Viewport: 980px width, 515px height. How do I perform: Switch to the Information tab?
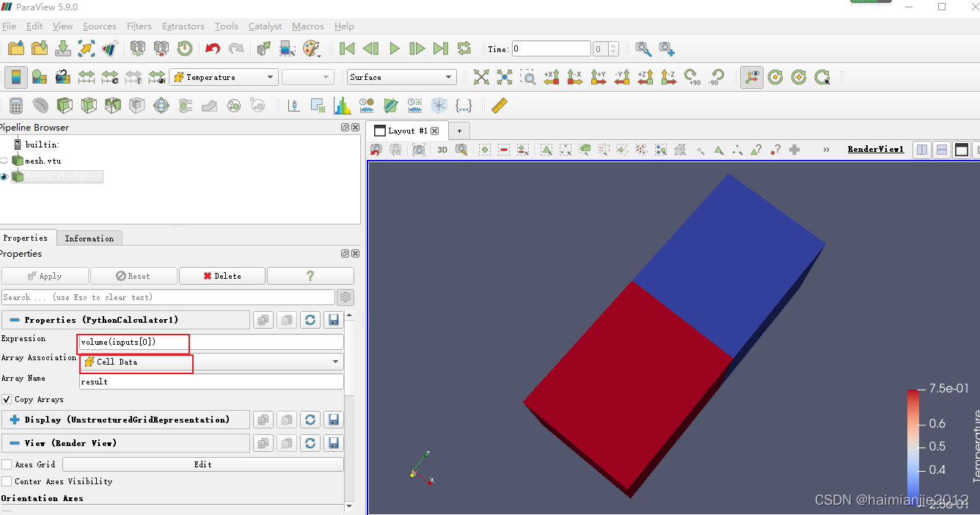coord(89,238)
